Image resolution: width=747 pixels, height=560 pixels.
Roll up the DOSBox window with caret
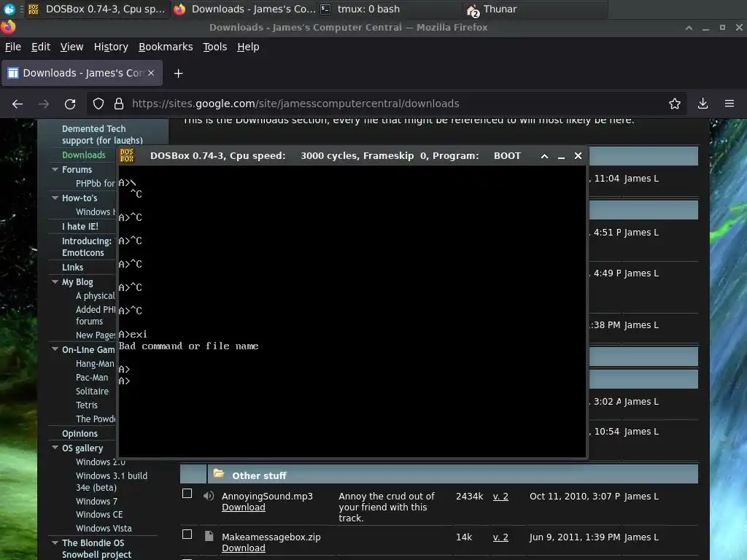tap(544, 156)
